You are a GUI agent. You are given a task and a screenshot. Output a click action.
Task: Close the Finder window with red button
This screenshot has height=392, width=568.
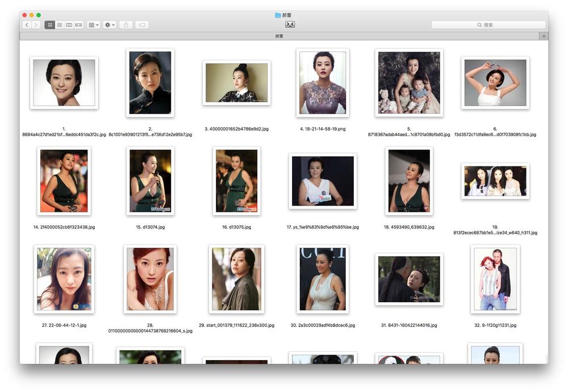24,15
